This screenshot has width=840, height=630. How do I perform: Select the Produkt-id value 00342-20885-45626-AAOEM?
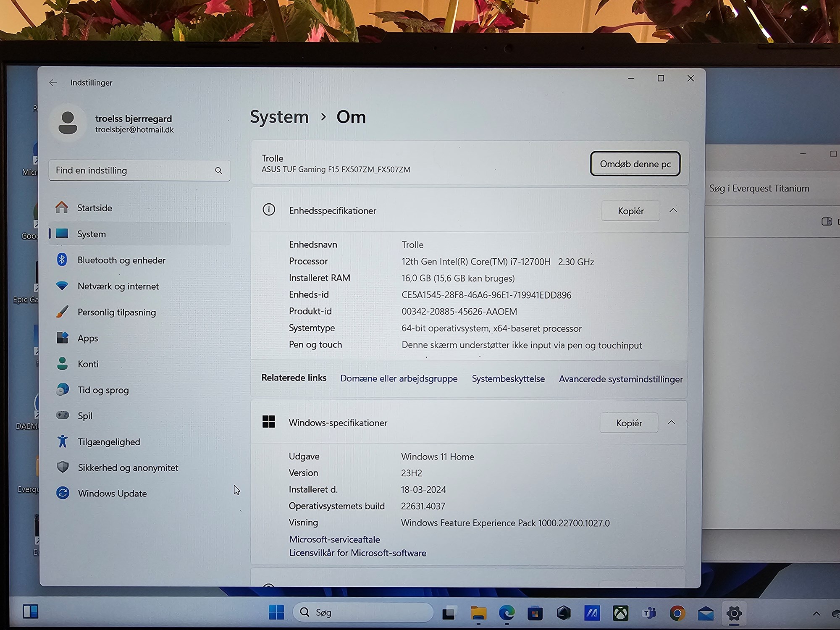459,312
